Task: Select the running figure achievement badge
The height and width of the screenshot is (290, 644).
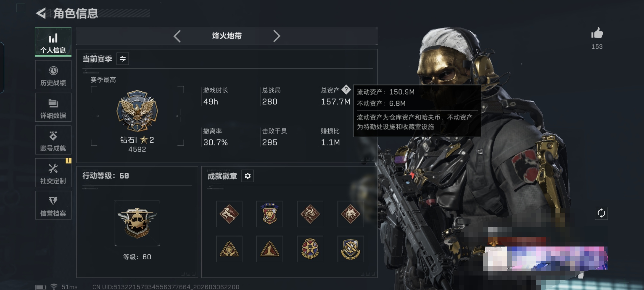Action: [x=229, y=214]
